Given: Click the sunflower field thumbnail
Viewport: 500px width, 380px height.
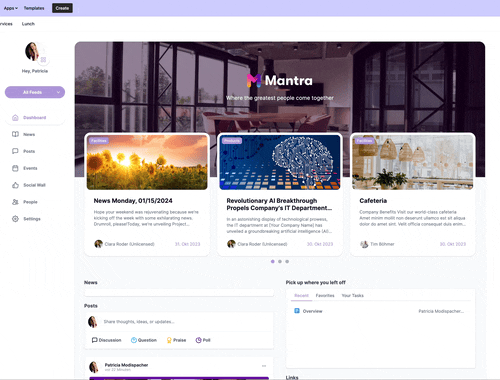Looking at the screenshot, I should pyautogui.click(x=147, y=162).
